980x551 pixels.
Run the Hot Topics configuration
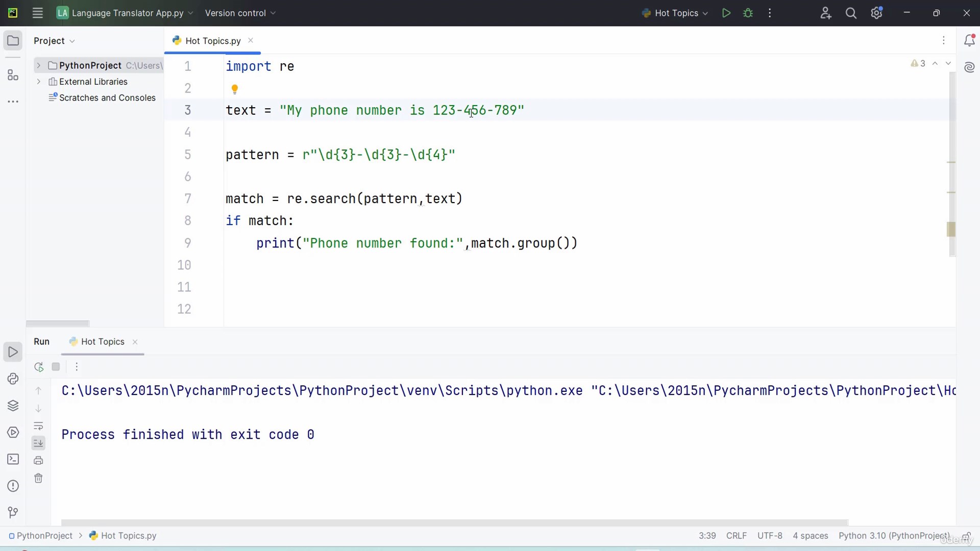[x=726, y=13]
